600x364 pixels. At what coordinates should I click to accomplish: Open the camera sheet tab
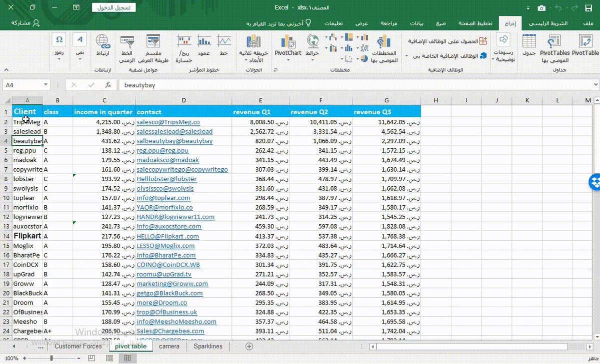pyautogui.click(x=169, y=346)
